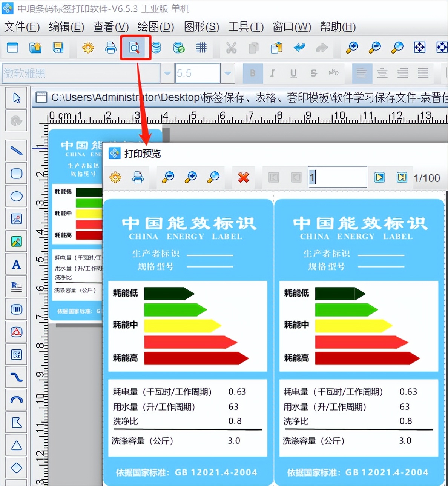This screenshot has height=486, width=448.
Task: Align text center
Action: point(382,73)
